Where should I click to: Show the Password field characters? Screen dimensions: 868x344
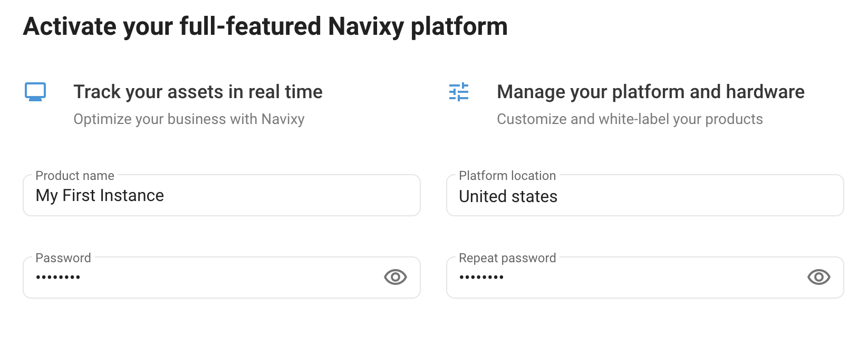(396, 277)
